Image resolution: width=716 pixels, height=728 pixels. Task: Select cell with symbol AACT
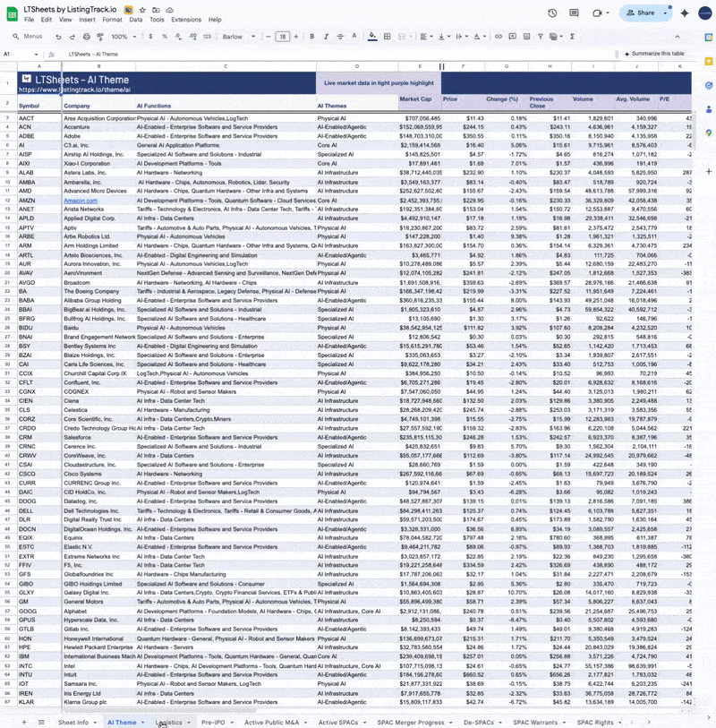pyautogui.click(x=39, y=118)
